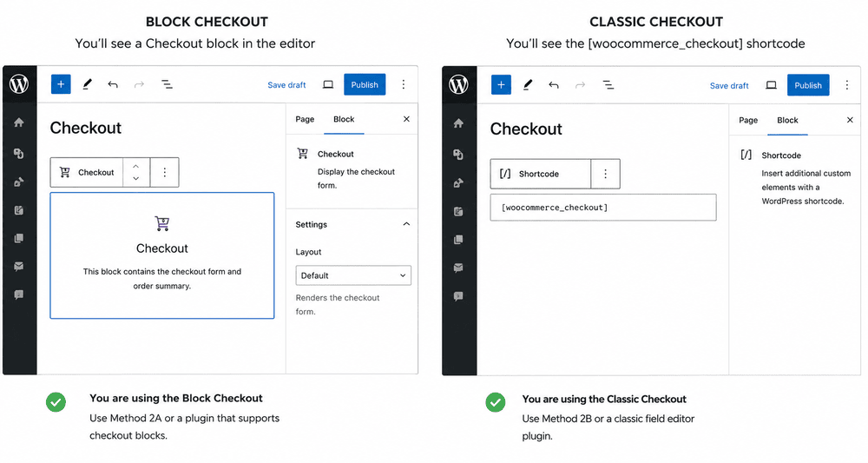Open Shortcode block options three-dot menu
The height and width of the screenshot is (463, 868).
point(605,174)
